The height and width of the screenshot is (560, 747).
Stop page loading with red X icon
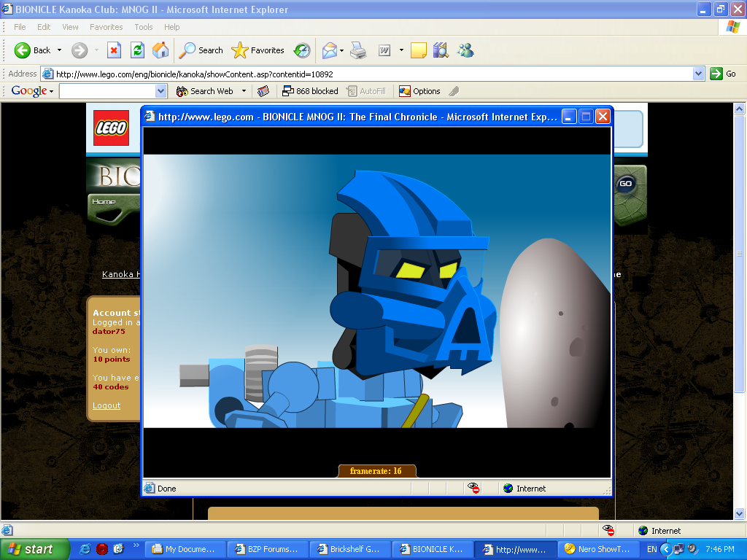tap(114, 50)
